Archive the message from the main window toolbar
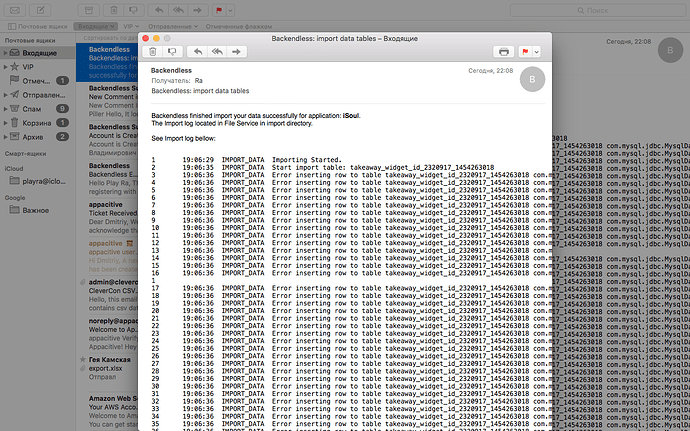The width and height of the screenshot is (690, 431). [x=88, y=10]
